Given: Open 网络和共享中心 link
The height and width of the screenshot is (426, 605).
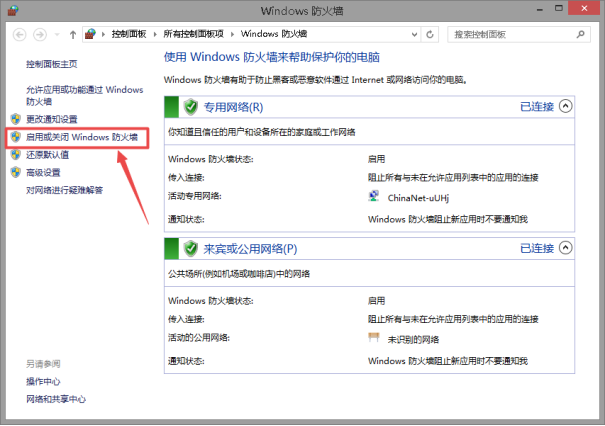Looking at the screenshot, I should pos(56,399).
